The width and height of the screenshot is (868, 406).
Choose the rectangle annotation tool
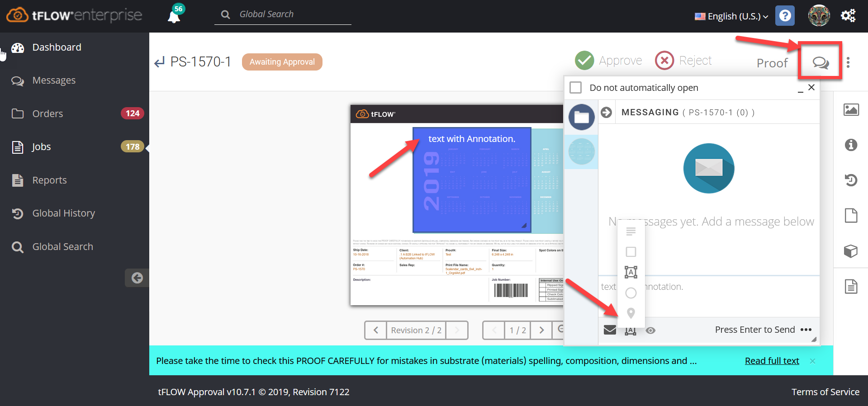631,252
